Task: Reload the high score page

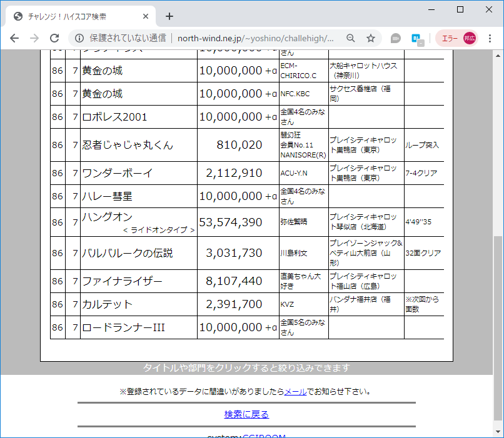Action: pos(55,38)
